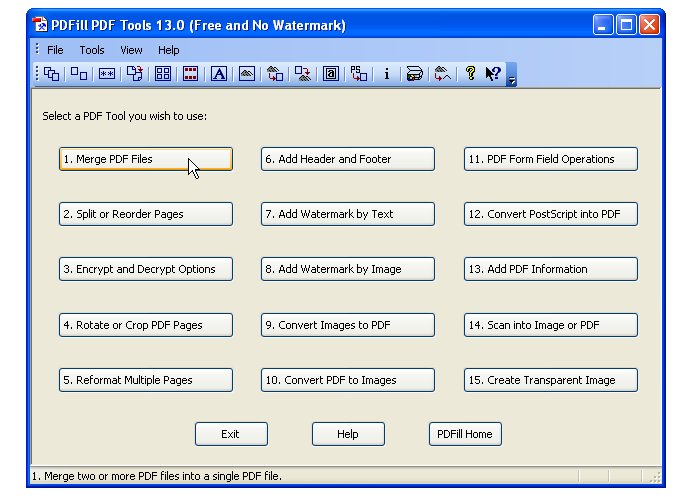Click the PDF Form Field toolbar icon

pyautogui.click(x=331, y=74)
